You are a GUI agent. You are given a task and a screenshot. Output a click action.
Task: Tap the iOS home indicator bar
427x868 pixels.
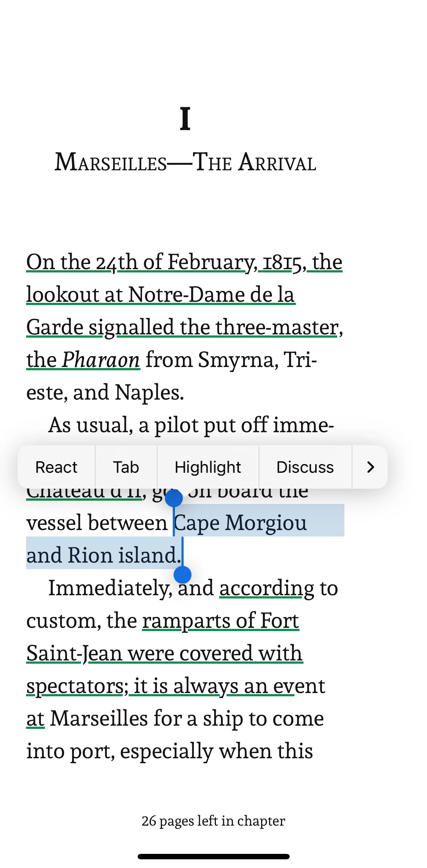[x=213, y=856]
